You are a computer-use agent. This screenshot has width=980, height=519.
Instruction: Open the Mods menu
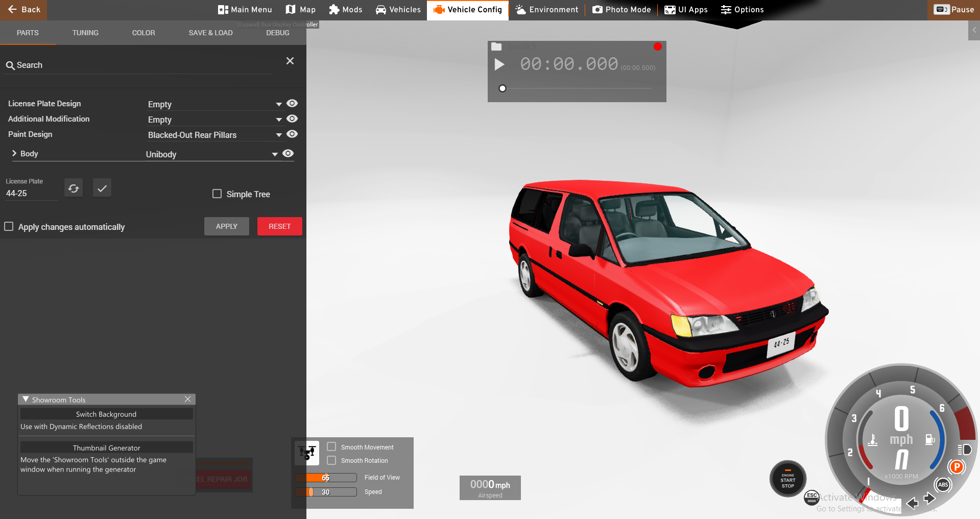(x=346, y=10)
